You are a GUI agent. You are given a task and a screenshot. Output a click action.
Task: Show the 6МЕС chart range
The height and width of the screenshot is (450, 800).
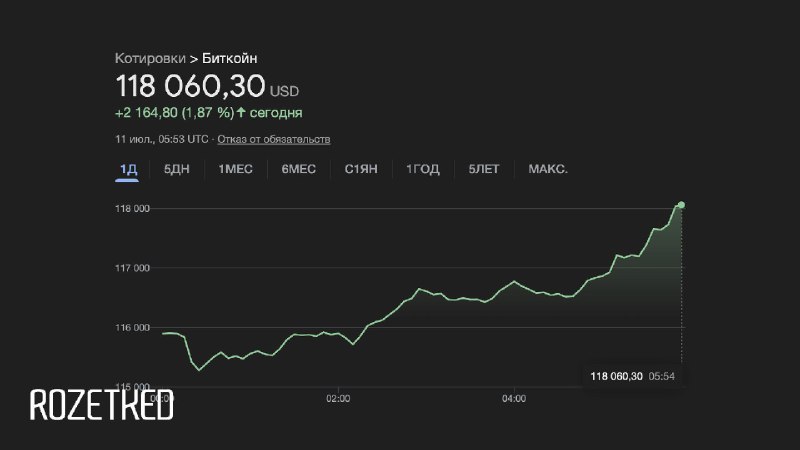298,169
